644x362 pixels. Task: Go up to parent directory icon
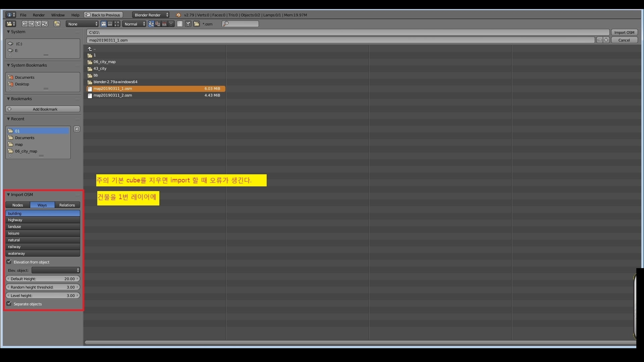coord(38,24)
